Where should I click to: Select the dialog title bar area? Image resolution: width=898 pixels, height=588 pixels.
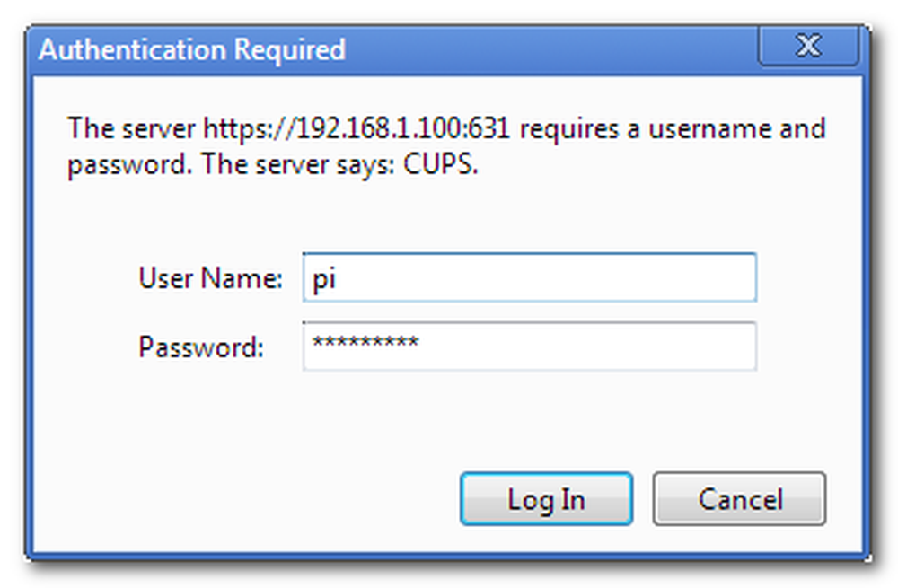coord(395,49)
